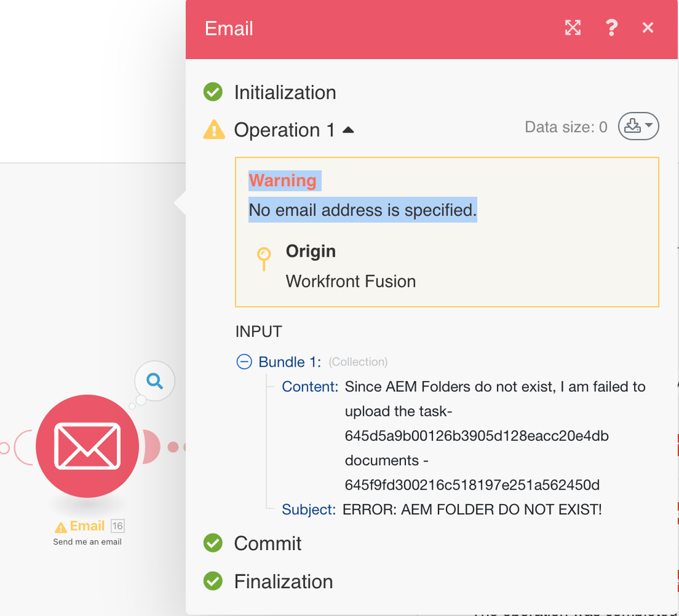Click the Email module label below envelope
The width and height of the screenshot is (679, 616).
87,526
